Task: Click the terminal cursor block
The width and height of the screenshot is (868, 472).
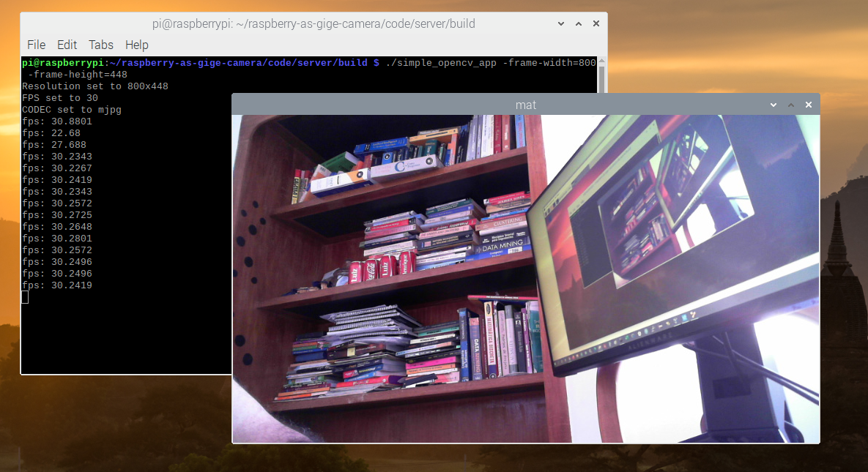Action: 25,297
